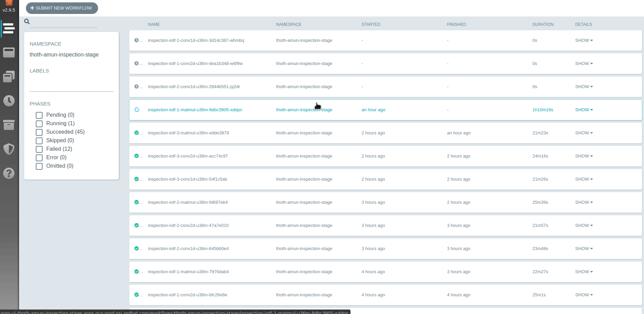Click succeeded check icon for iotf-2-conv2d-u38m-47a7e010
Image resolution: width=644 pixels, height=314 pixels.
(137, 226)
